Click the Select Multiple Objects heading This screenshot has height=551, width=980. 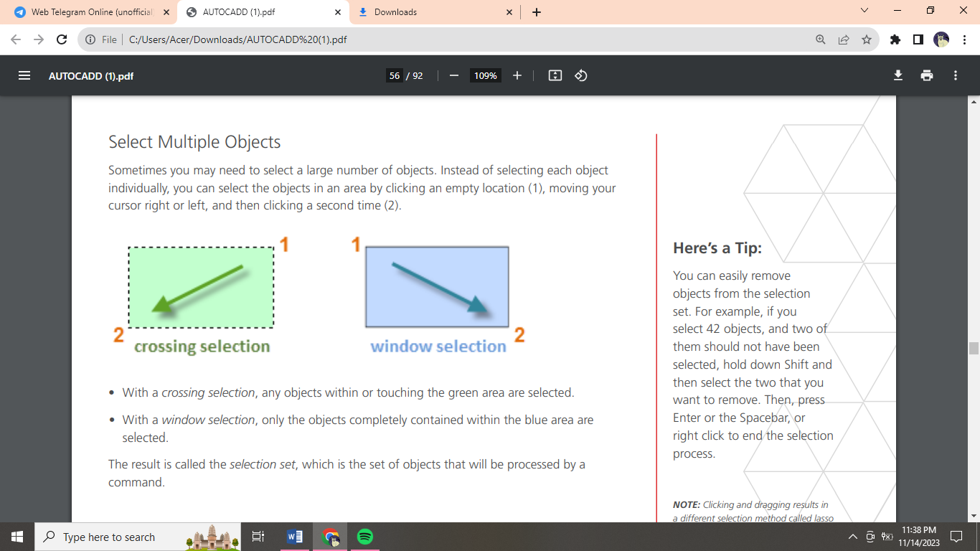click(x=194, y=142)
